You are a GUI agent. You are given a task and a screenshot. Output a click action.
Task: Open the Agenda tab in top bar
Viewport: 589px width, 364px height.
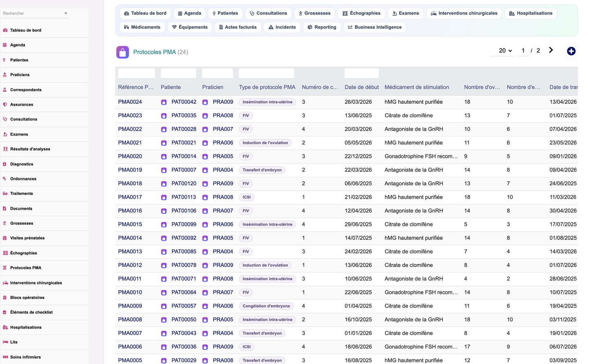(190, 13)
